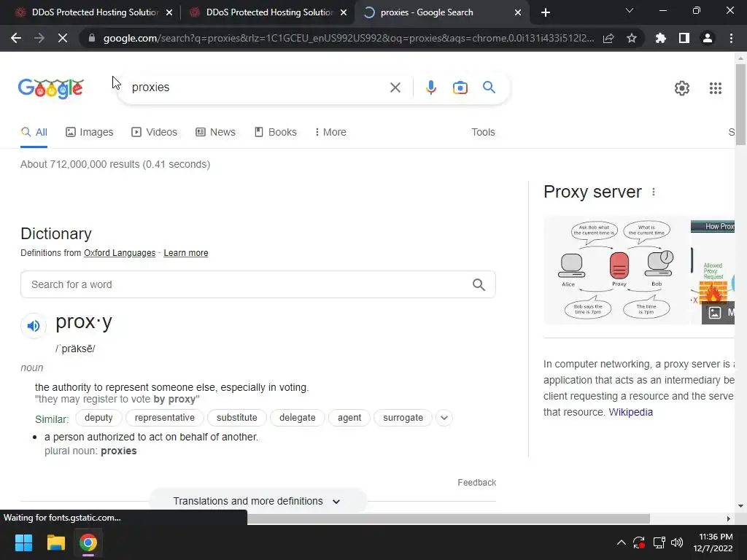The image size is (747, 560).
Task: Open the search Tools options
Action: coord(483,133)
